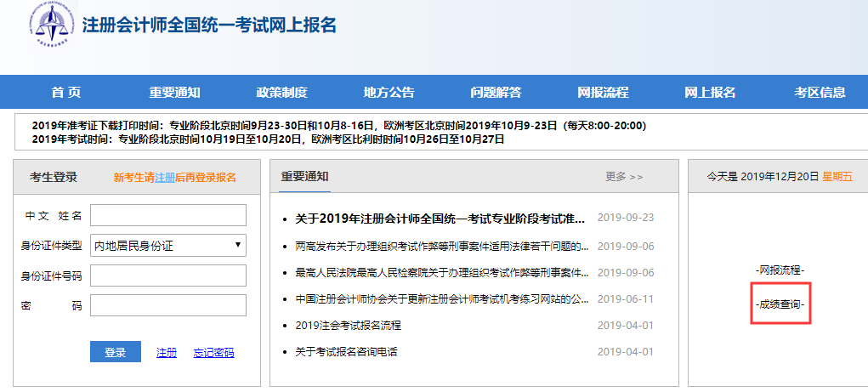The width and height of the screenshot is (868, 392).
Task: Open the 2019注会考试报名流程 notice
Action: (x=348, y=326)
